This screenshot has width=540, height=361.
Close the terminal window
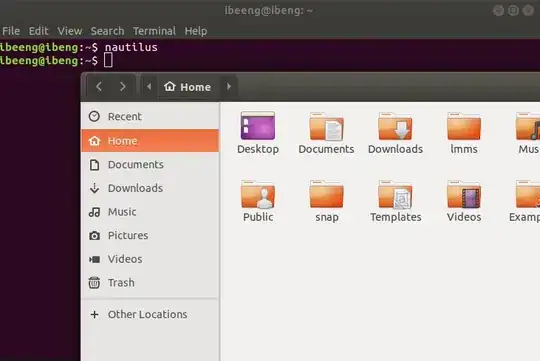click(528, 10)
